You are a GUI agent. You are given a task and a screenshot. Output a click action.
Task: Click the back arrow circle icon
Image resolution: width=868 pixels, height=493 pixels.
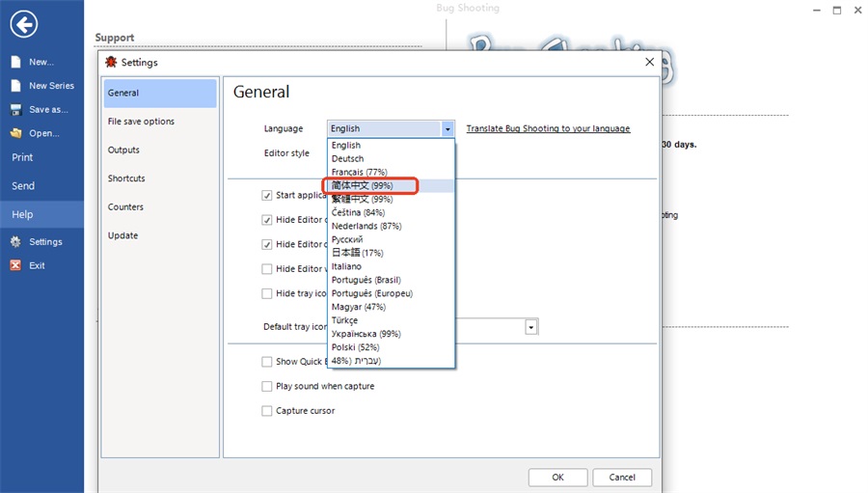pyautogui.click(x=24, y=24)
